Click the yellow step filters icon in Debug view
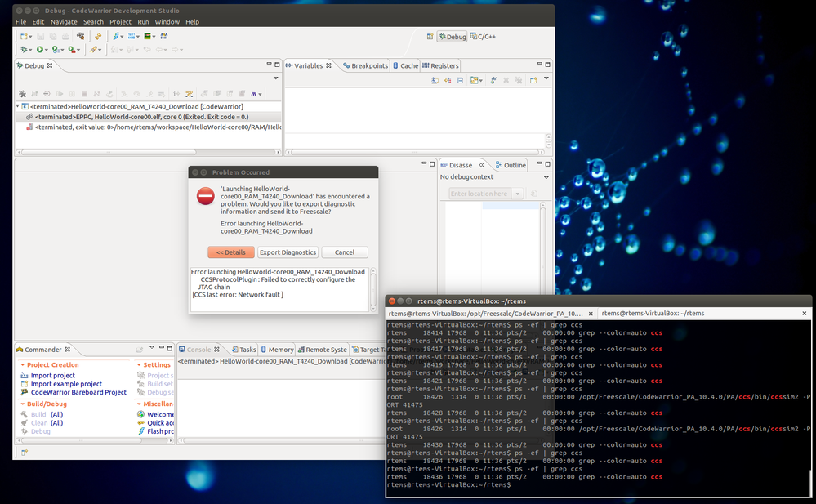 pyautogui.click(x=190, y=94)
